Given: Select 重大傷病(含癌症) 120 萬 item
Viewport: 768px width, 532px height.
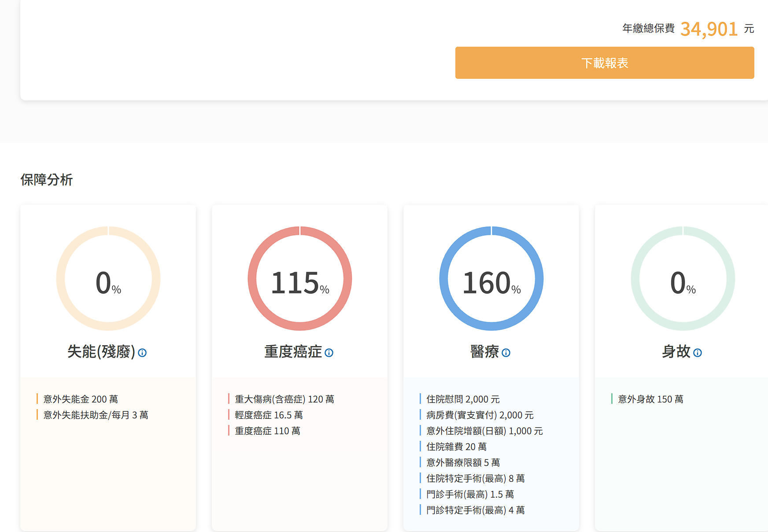Looking at the screenshot, I should coord(284,399).
